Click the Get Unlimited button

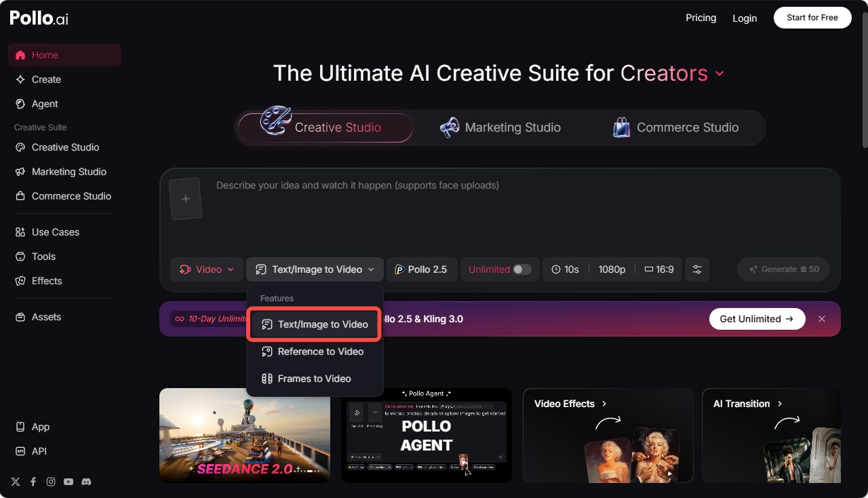(x=757, y=319)
